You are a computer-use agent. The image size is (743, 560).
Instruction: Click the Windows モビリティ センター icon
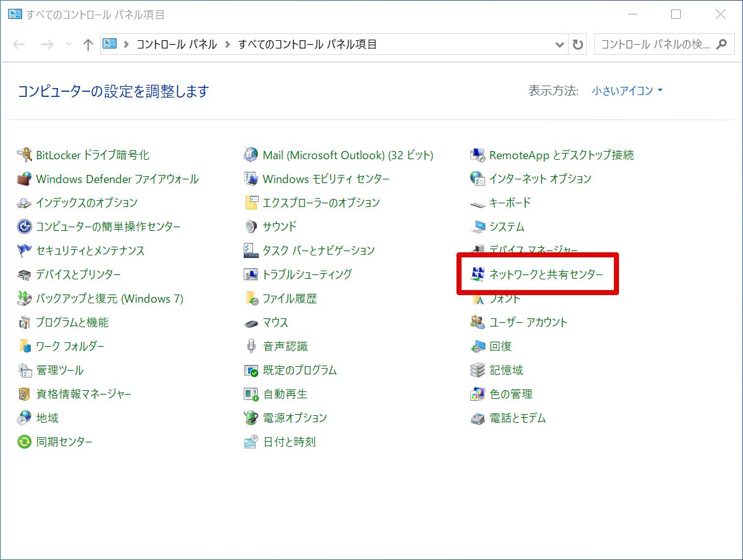(251, 179)
